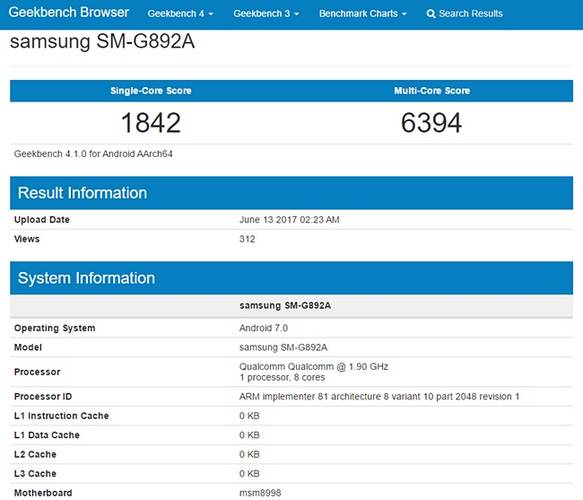Image resolution: width=583 pixels, height=500 pixels.
Task: Click the Geekbench 4.1.0 for Android AArch64 text
Action: [93, 154]
